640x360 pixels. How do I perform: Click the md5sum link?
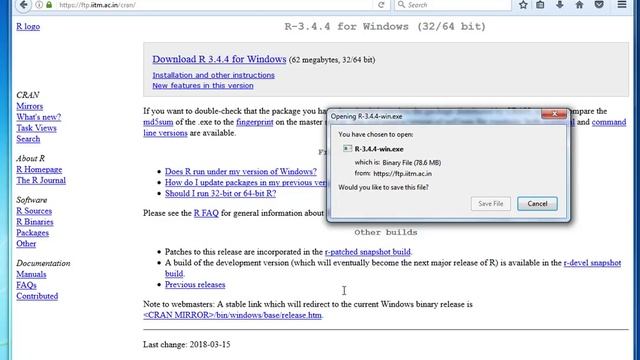[x=158, y=122]
